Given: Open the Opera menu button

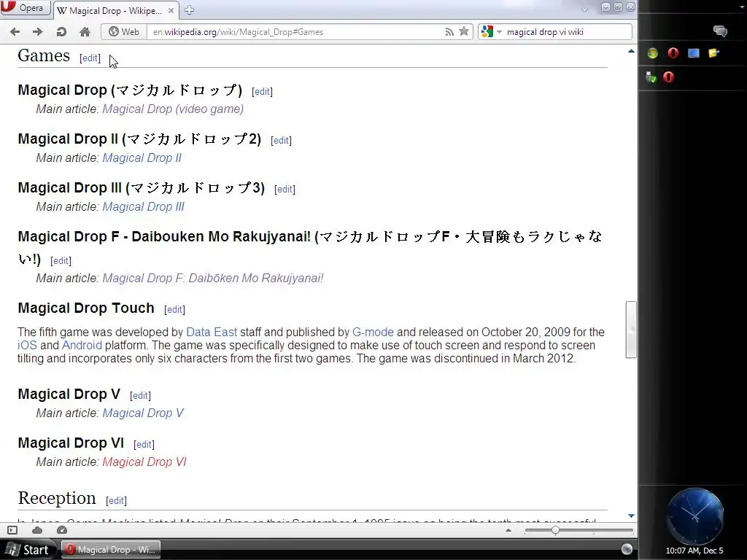Looking at the screenshot, I should point(24,7).
